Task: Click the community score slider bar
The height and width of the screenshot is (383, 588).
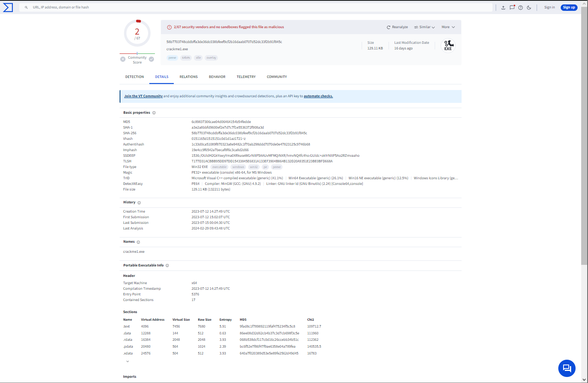Action: coord(137,53)
